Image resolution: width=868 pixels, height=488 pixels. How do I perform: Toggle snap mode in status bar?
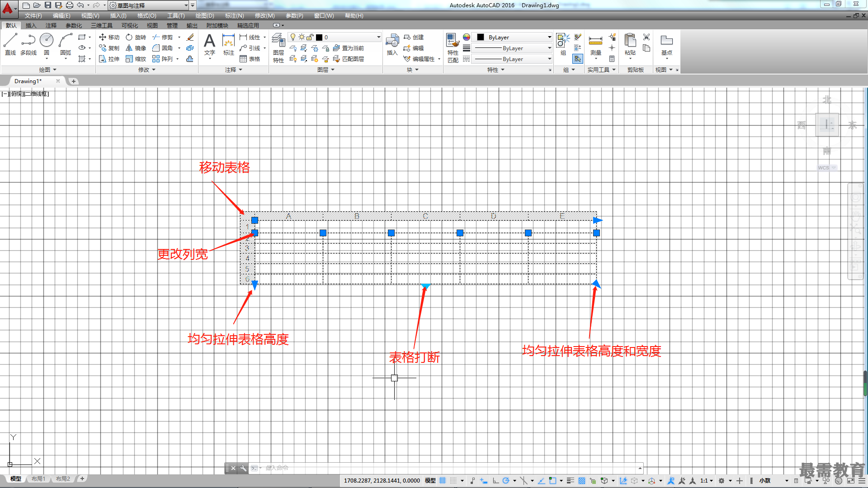pos(453,481)
